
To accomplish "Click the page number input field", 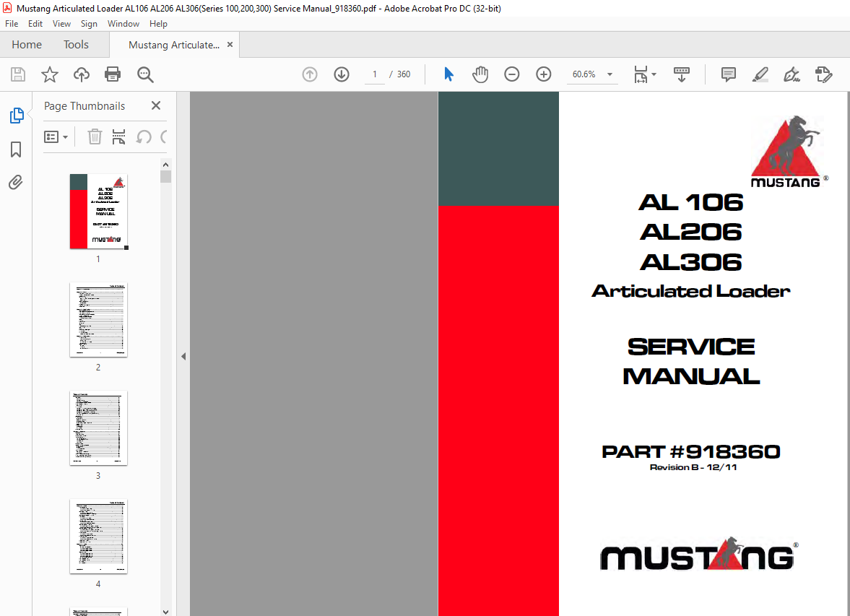I will pyautogui.click(x=375, y=74).
